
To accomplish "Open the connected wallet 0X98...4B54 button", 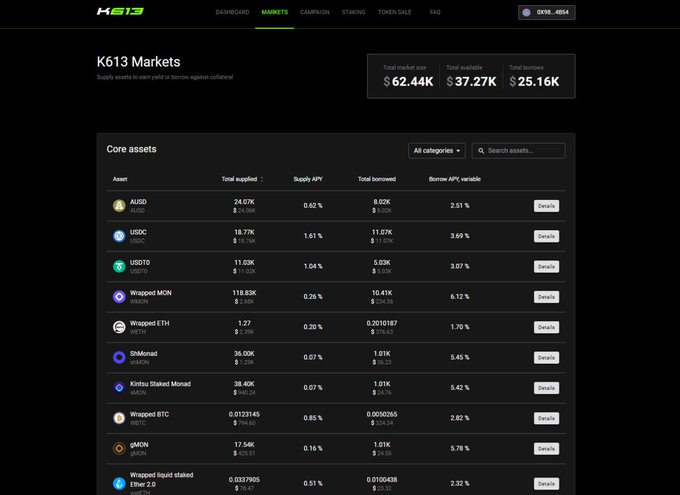I will point(546,13).
